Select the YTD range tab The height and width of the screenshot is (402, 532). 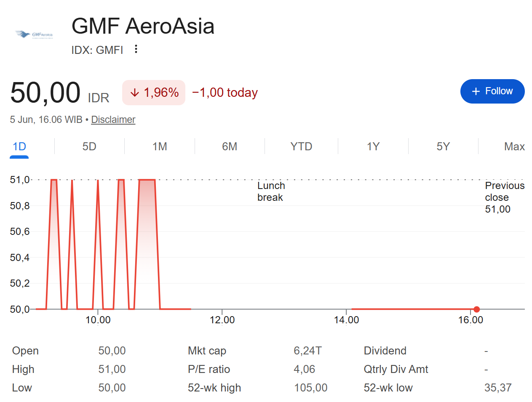(301, 146)
